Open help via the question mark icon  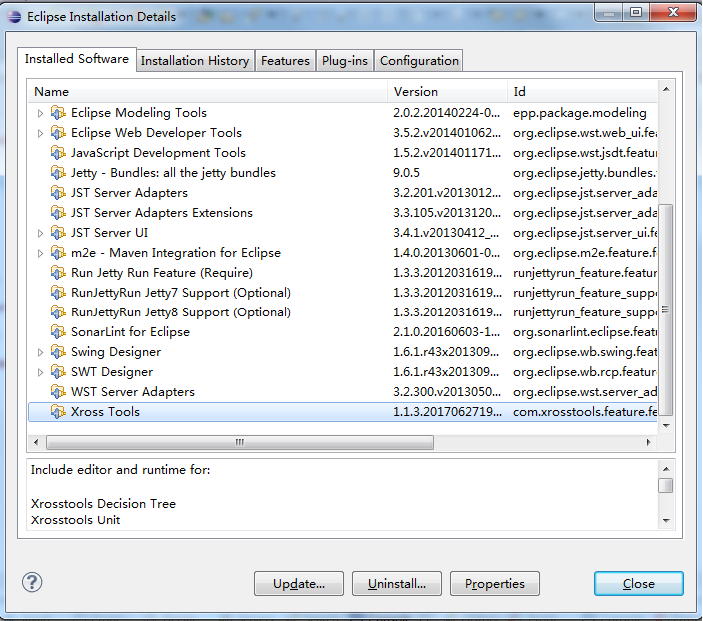(32, 582)
